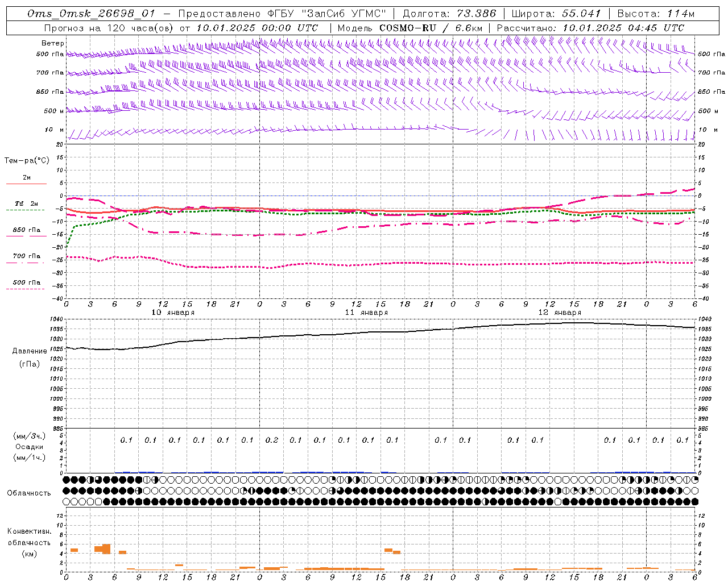This screenshot has width=728, height=582.
Task: Click the Облачность cloud cover label
Action: tap(29, 493)
